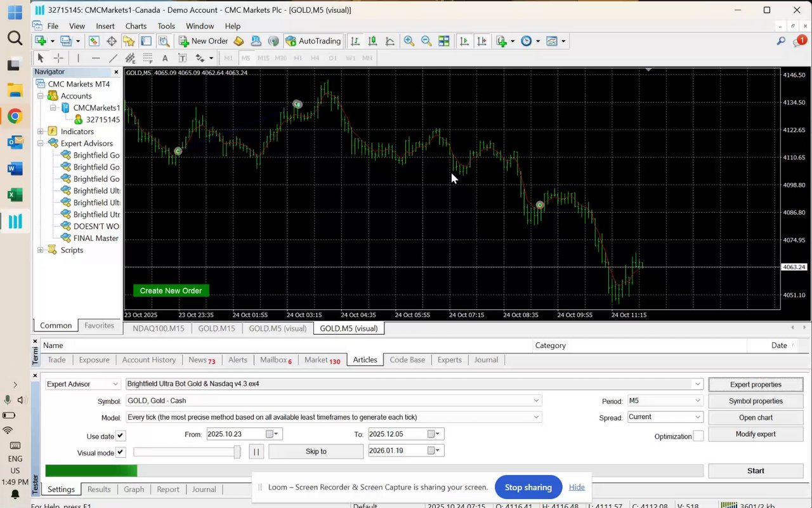Viewport: 812px width, 508px height.
Task: Open the To date calendar dropdown
Action: pyautogui.click(x=435, y=434)
